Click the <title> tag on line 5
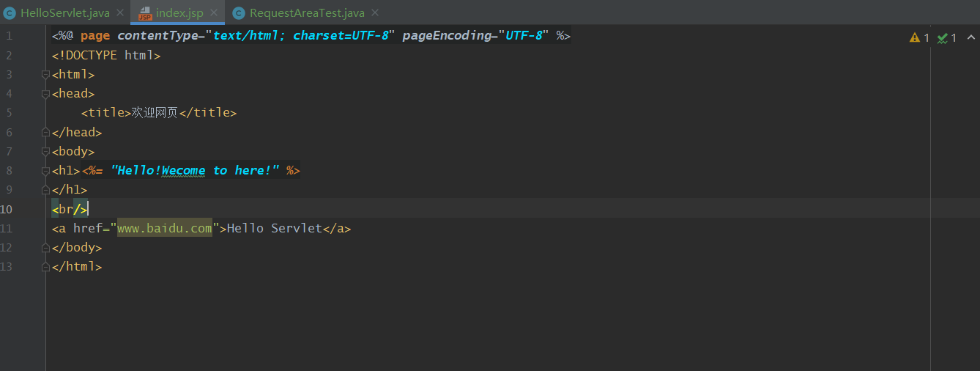The width and height of the screenshot is (980, 371). [106, 113]
